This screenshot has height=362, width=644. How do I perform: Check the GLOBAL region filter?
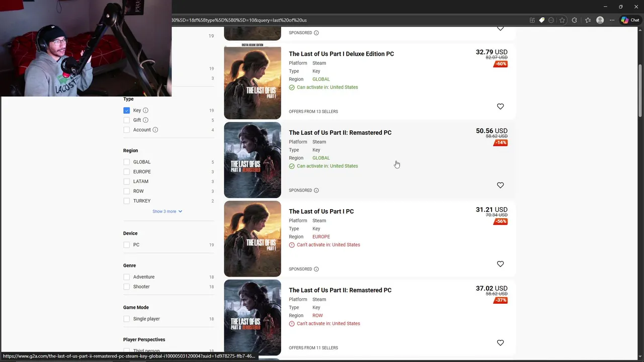point(126,162)
